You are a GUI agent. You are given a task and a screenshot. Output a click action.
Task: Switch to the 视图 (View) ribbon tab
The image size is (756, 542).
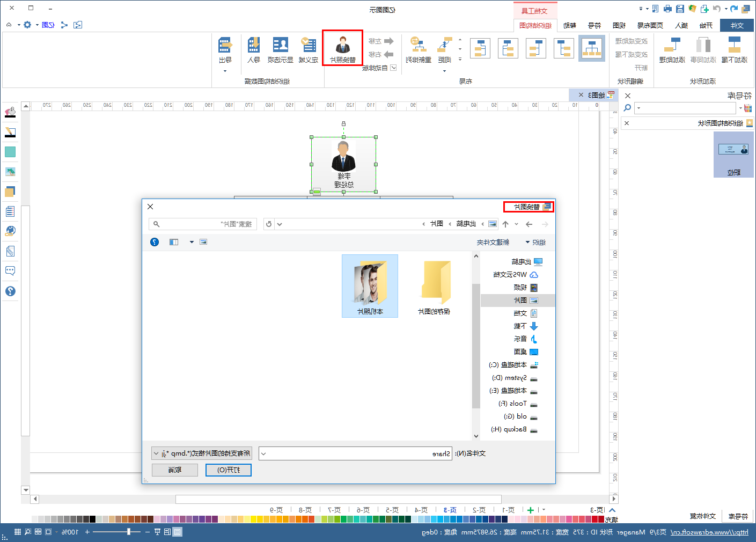(x=619, y=25)
